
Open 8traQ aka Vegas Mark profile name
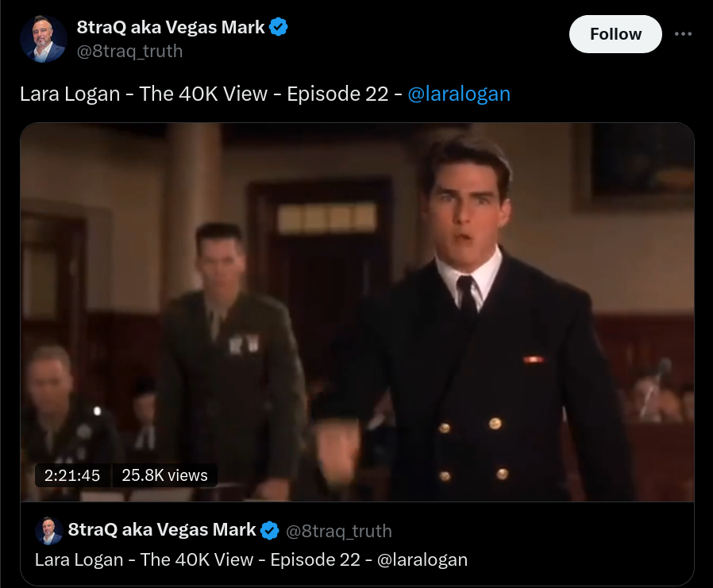coord(171,27)
